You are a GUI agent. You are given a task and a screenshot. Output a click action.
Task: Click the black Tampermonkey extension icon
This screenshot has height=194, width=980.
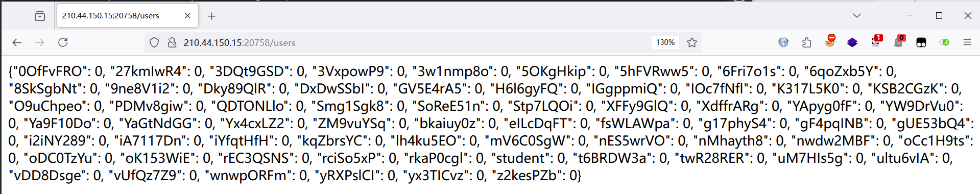tap(921, 42)
